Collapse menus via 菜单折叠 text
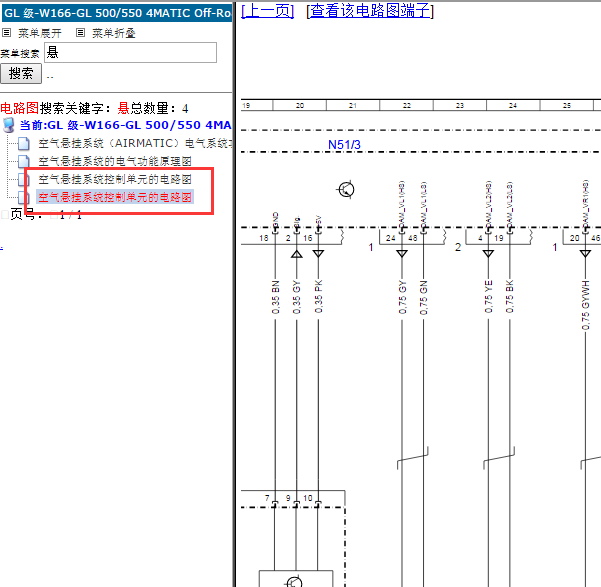 point(114,33)
